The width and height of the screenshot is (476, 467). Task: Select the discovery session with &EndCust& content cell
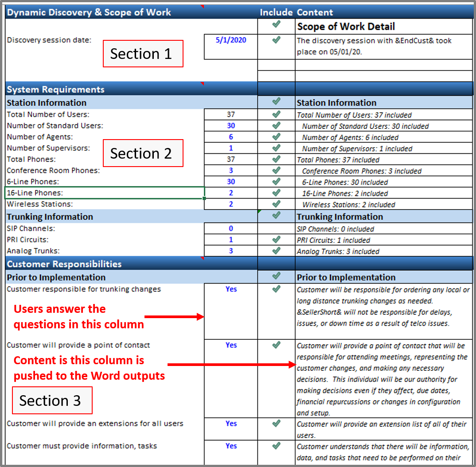pos(384,47)
